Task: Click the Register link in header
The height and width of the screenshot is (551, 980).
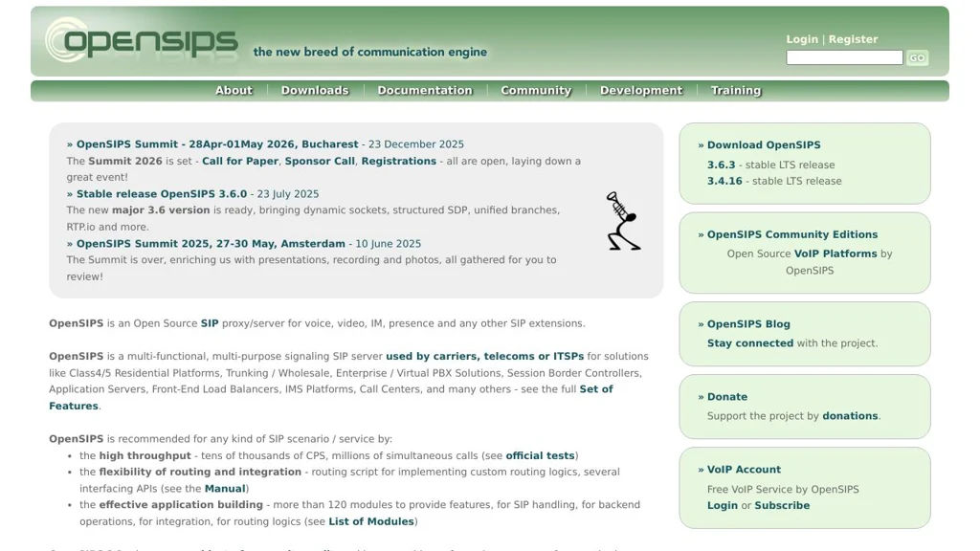Action: 853,39
